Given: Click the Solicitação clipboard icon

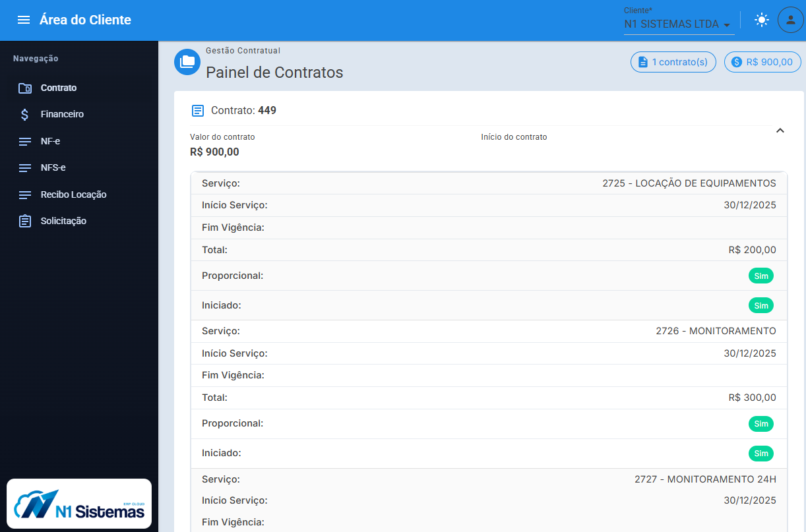Looking at the screenshot, I should pyautogui.click(x=25, y=221).
